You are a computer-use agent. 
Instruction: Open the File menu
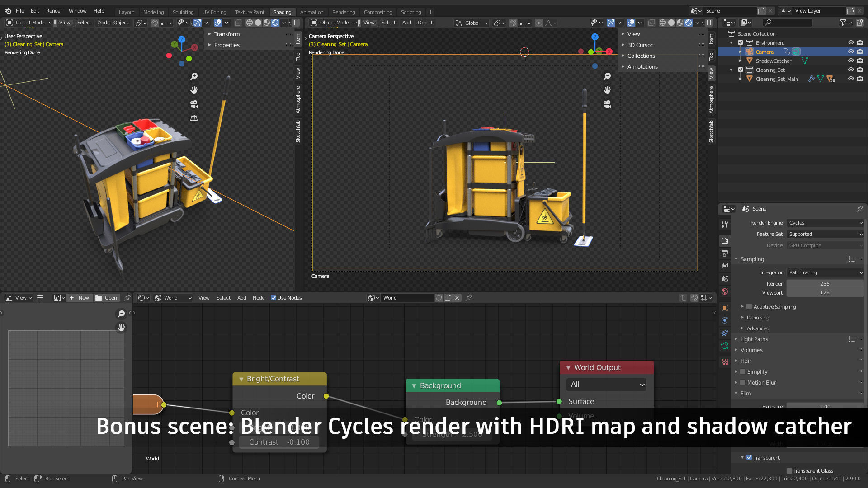[x=20, y=11]
